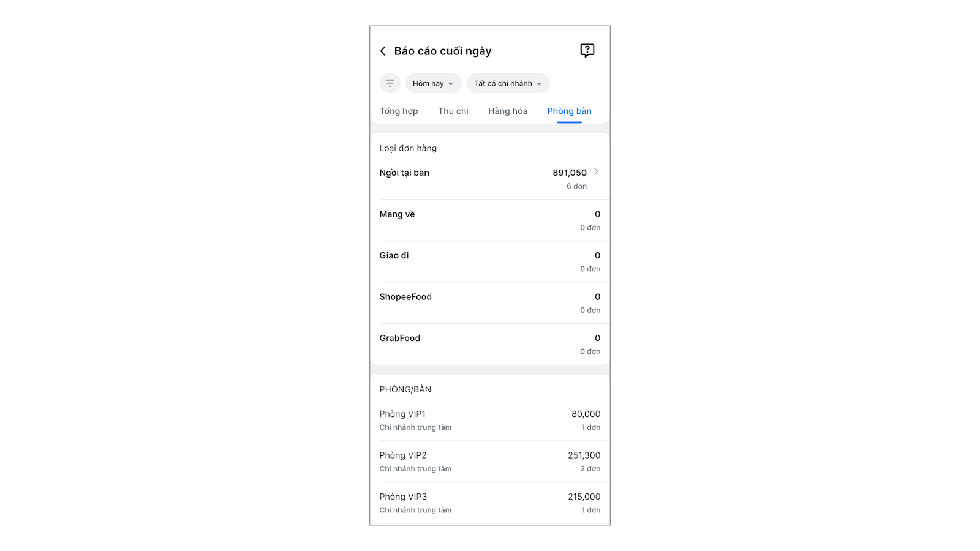Go back using the back arrow
This screenshot has width=980, height=551.
[x=383, y=51]
